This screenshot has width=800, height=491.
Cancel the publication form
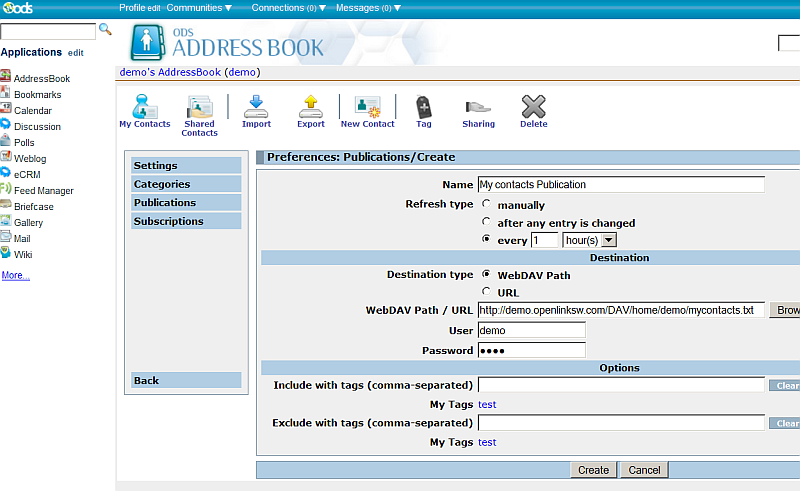point(644,470)
